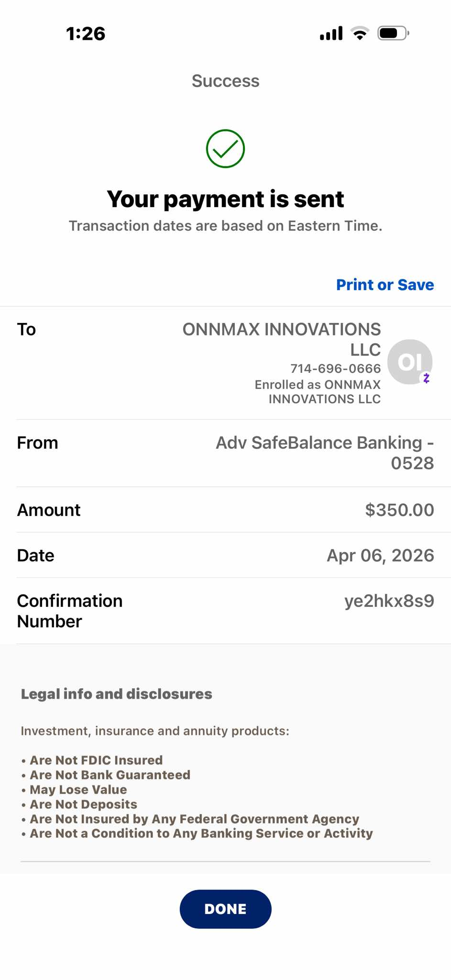The width and height of the screenshot is (451, 980).
Task: Select the confirmation number ye2hkx8s9
Action: [389, 601]
